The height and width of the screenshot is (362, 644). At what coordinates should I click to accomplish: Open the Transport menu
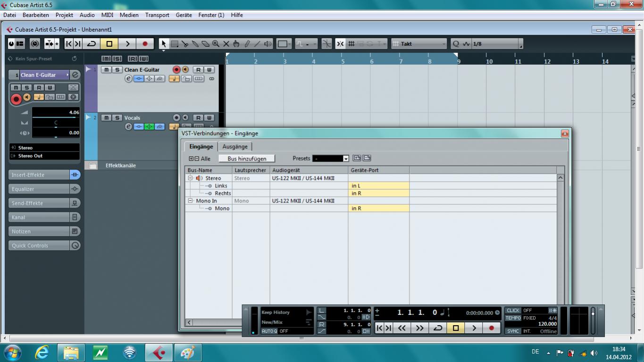pyautogui.click(x=157, y=15)
